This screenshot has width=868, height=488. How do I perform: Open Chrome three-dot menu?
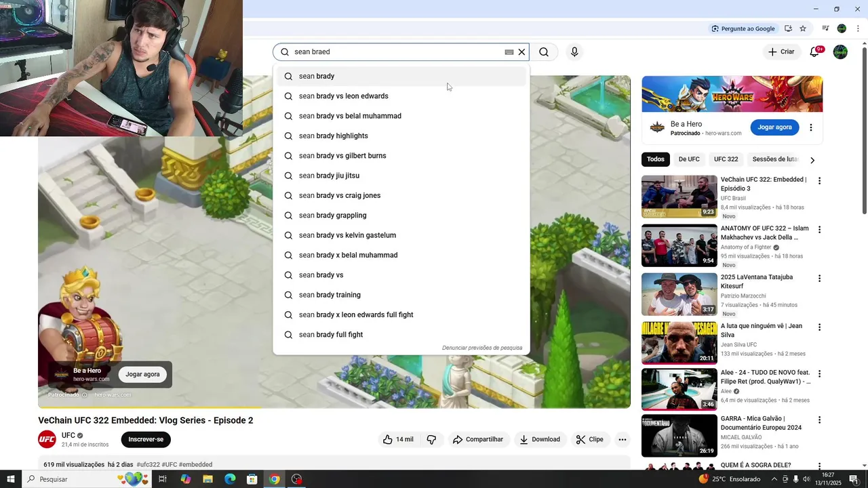(858, 28)
